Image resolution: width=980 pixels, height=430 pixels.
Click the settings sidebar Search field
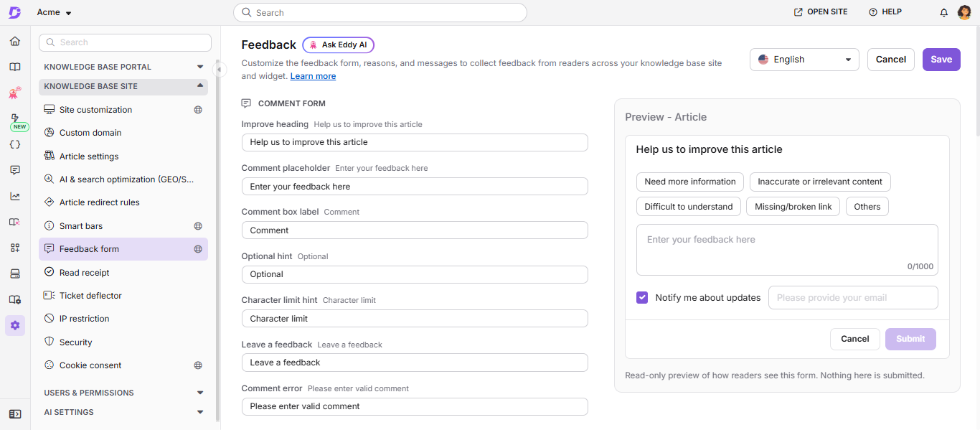tap(125, 42)
